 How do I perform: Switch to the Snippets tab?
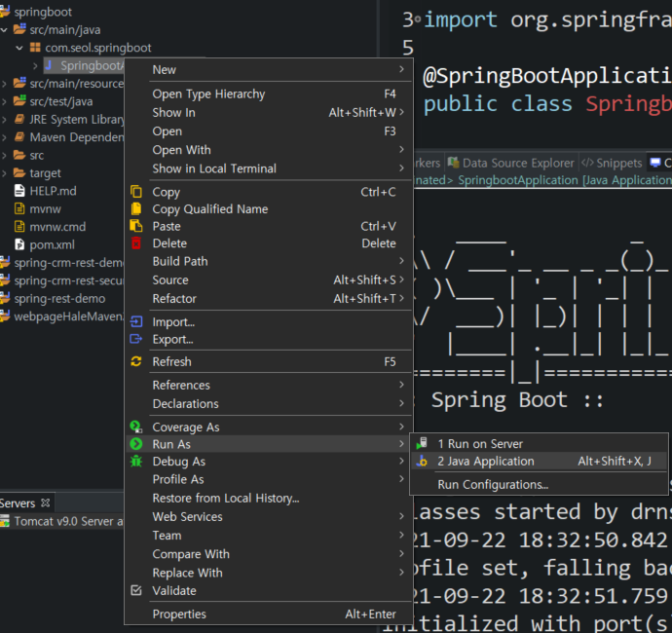coord(612,163)
